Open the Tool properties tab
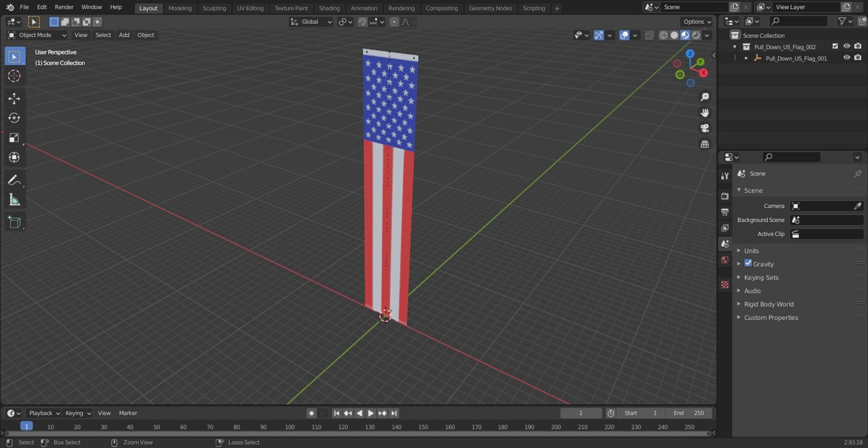 [725, 176]
